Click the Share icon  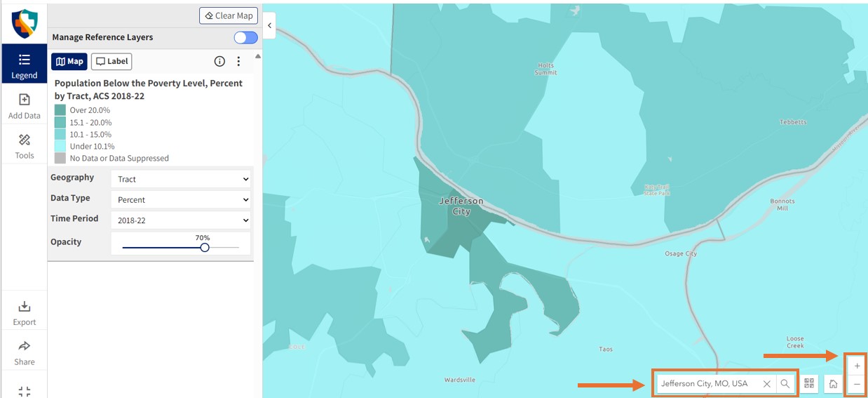(24, 352)
